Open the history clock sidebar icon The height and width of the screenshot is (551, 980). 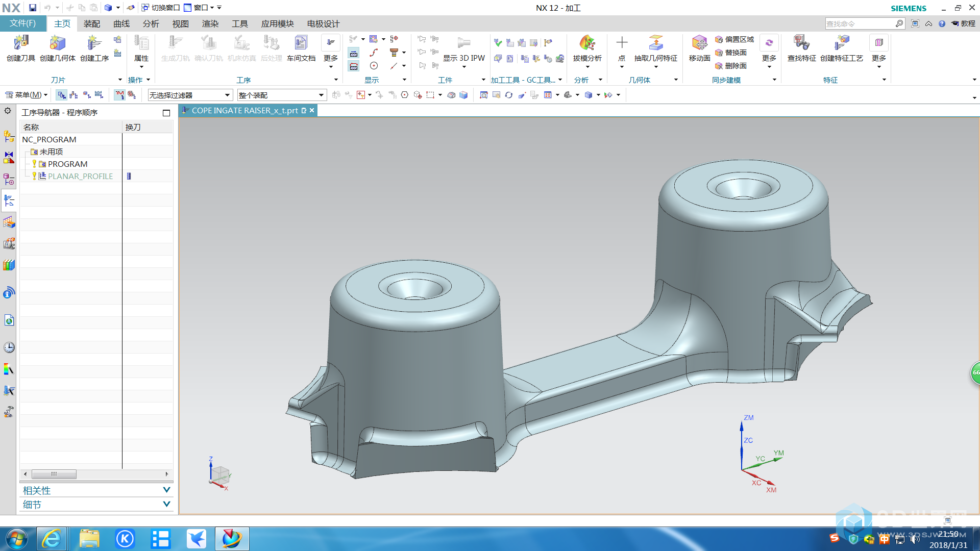[x=9, y=347]
